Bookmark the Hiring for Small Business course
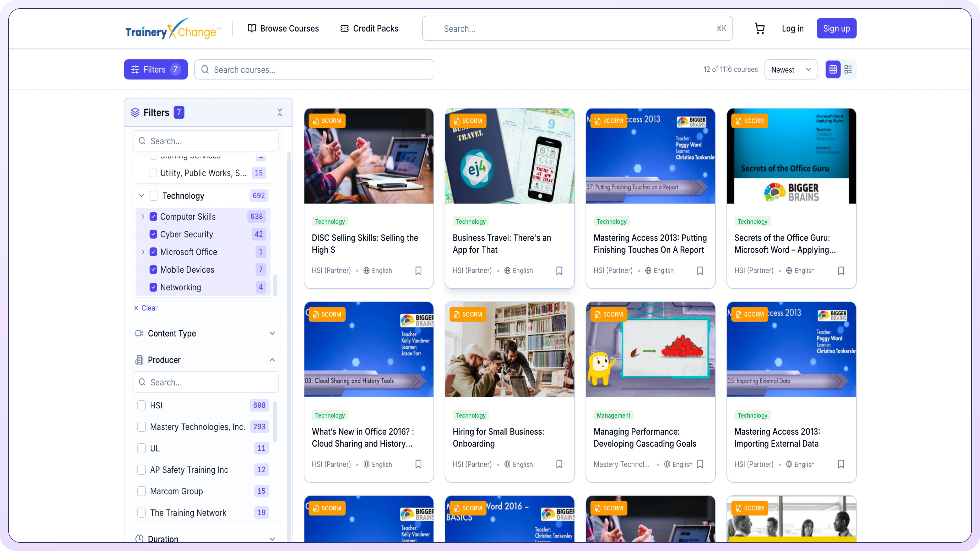 559,464
